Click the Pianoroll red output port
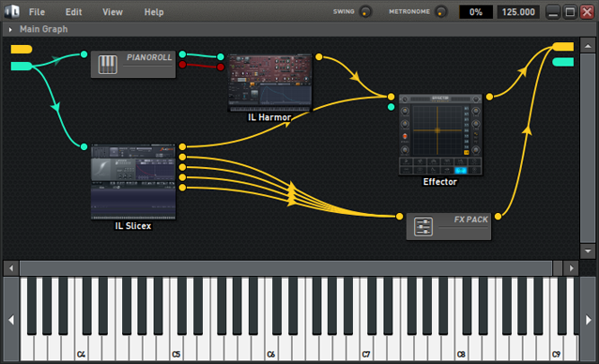Screen dimensions: 599x364 pos(182,65)
